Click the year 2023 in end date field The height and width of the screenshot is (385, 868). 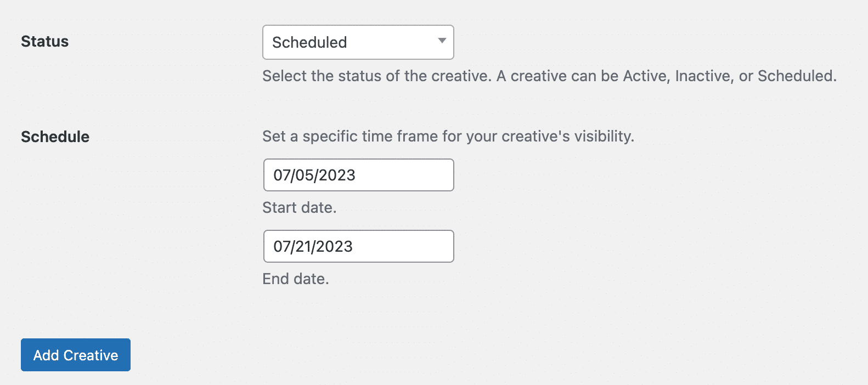334,246
